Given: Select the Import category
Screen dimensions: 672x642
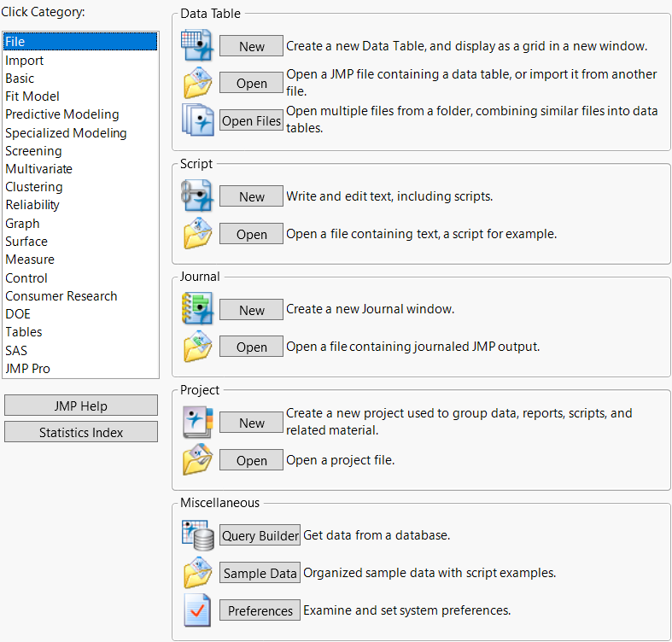Looking at the screenshot, I should (80, 60).
